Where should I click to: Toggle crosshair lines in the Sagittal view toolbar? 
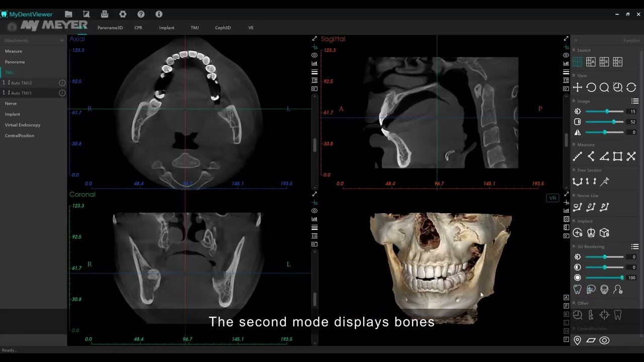[x=566, y=47]
